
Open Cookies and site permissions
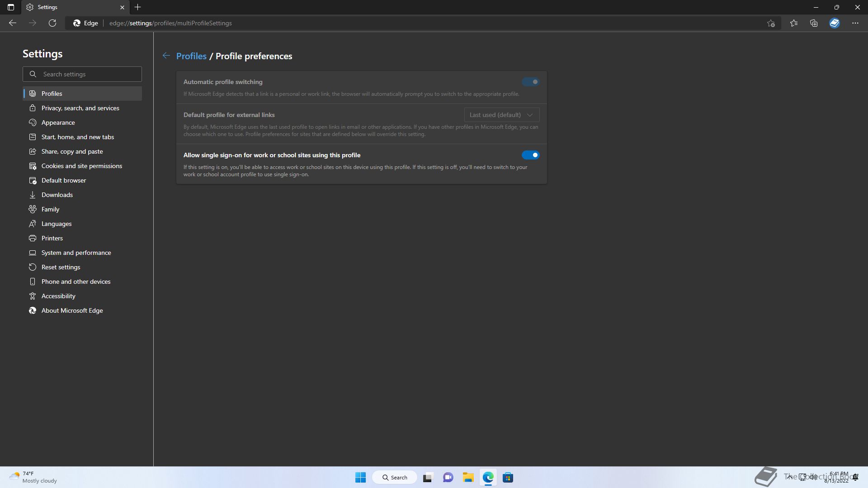point(82,166)
